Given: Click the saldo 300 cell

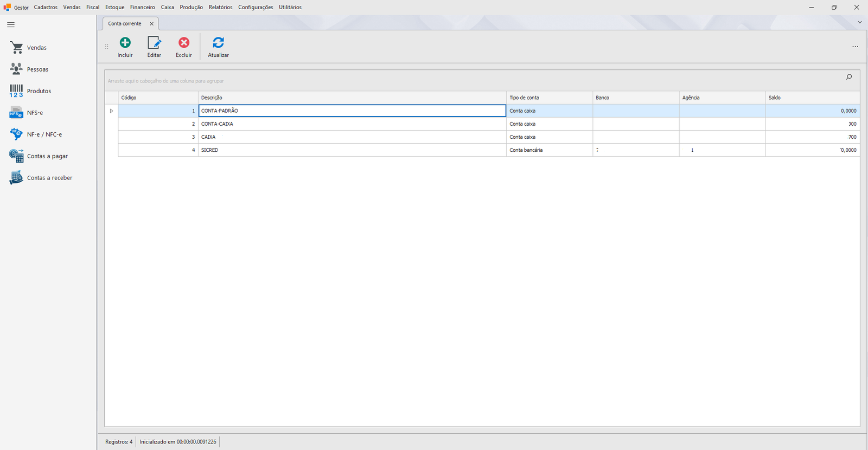Looking at the screenshot, I should click(812, 124).
